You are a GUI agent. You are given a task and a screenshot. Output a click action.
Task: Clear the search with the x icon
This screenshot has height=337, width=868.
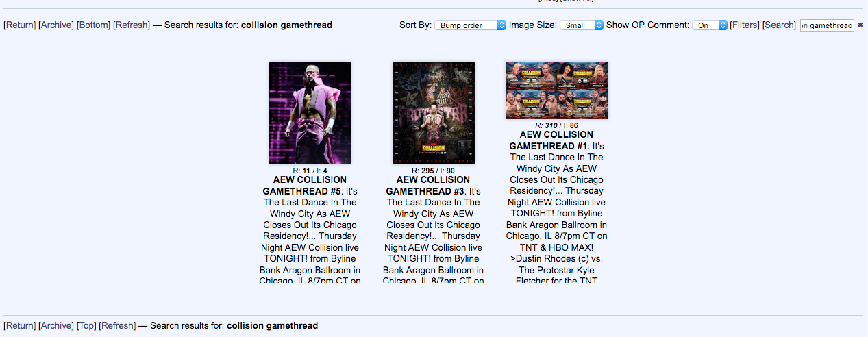click(860, 25)
